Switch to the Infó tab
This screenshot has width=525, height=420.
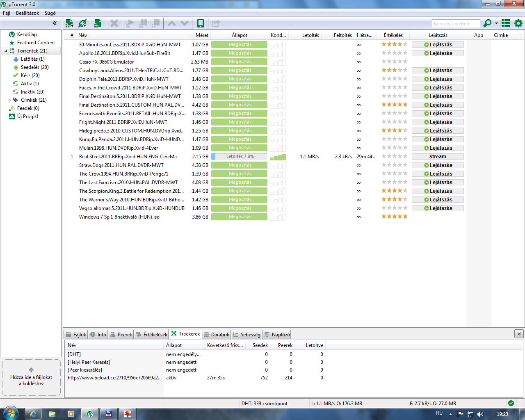98,334
